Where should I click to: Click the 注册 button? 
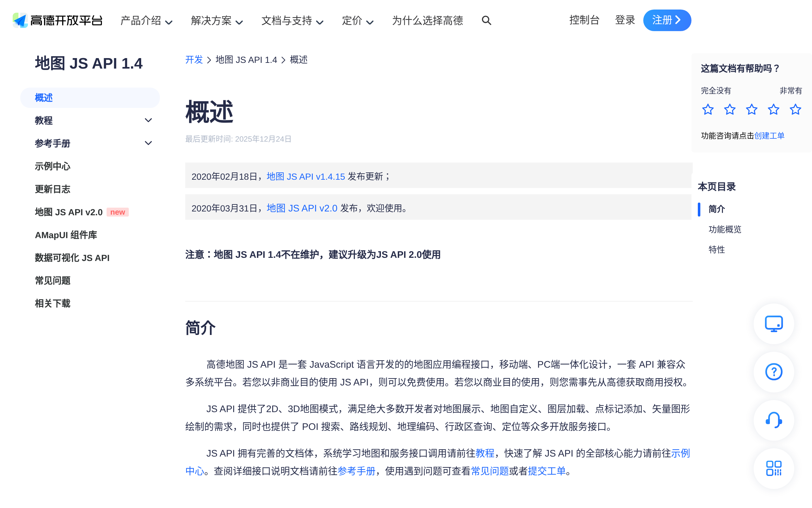[667, 20]
